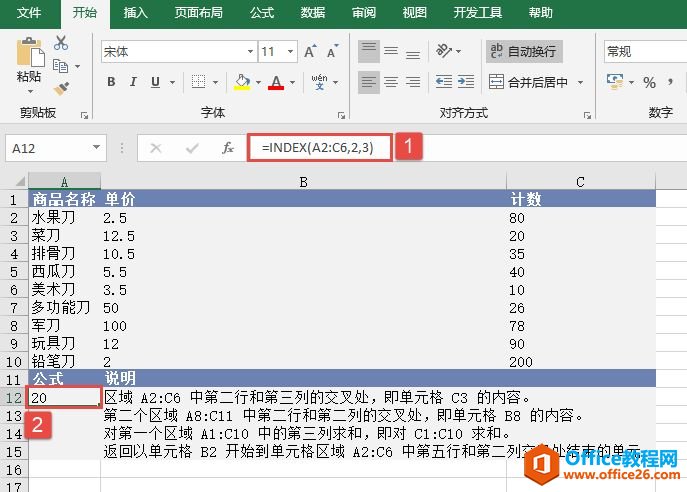Screen dimensions: 687x492
Task: Select the cell containing 水果刀
Action: tap(64, 218)
